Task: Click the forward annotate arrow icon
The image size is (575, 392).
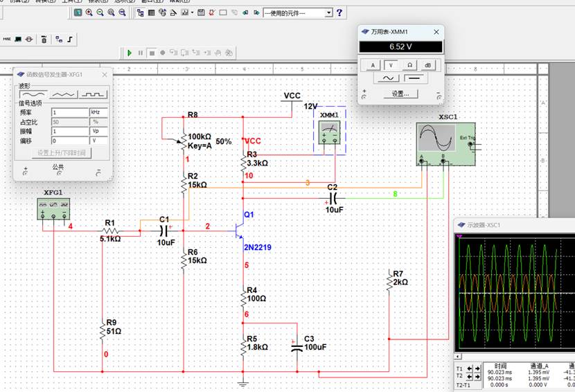Action: point(256,13)
